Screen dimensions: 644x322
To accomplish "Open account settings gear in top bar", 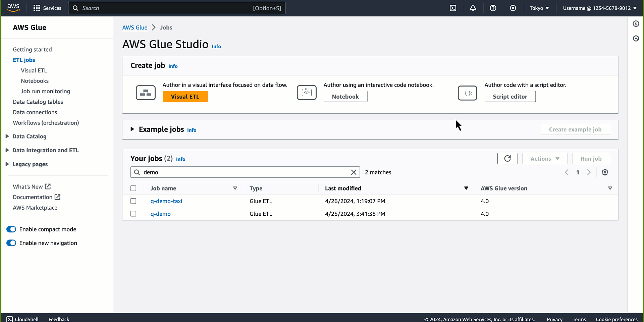I will click(x=513, y=8).
